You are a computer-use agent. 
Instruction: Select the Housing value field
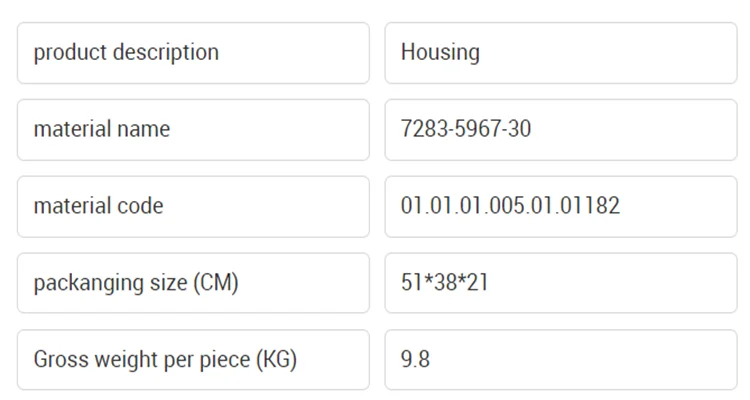pos(560,53)
